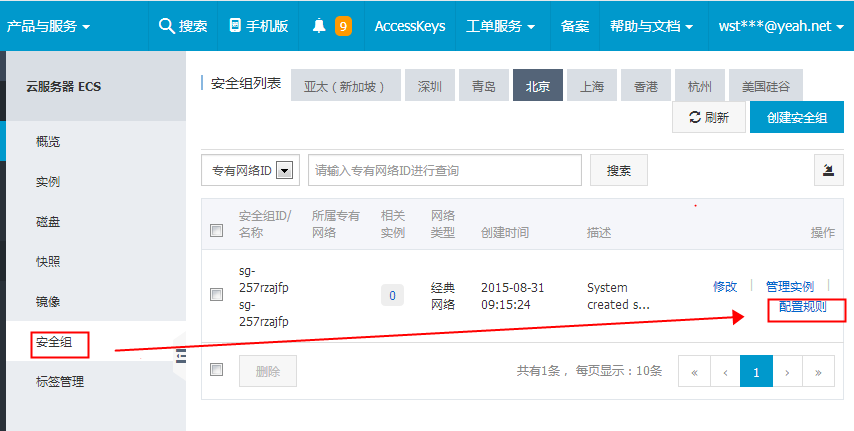This screenshot has width=854, height=431.
Task: Click the 刷新 refresh button
Action: click(x=709, y=118)
